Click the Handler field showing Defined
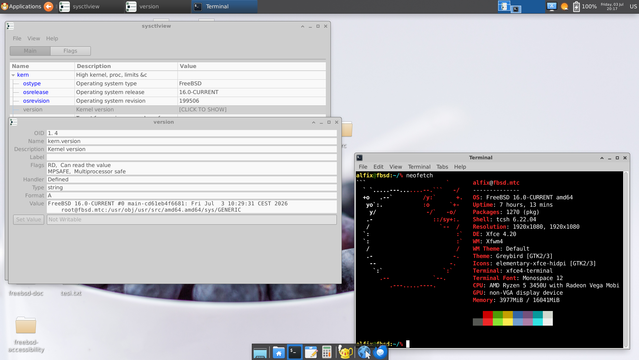Screen dimensions: 639x360 tap(192, 179)
